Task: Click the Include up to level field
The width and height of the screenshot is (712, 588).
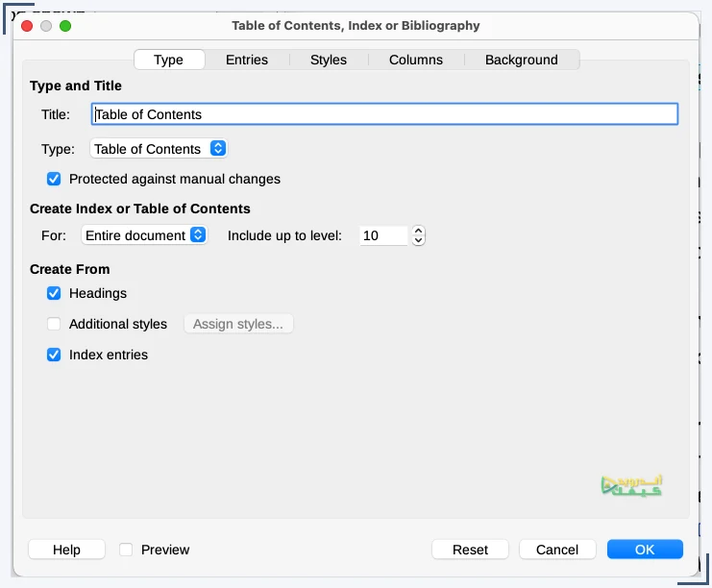Action: coord(383,235)
